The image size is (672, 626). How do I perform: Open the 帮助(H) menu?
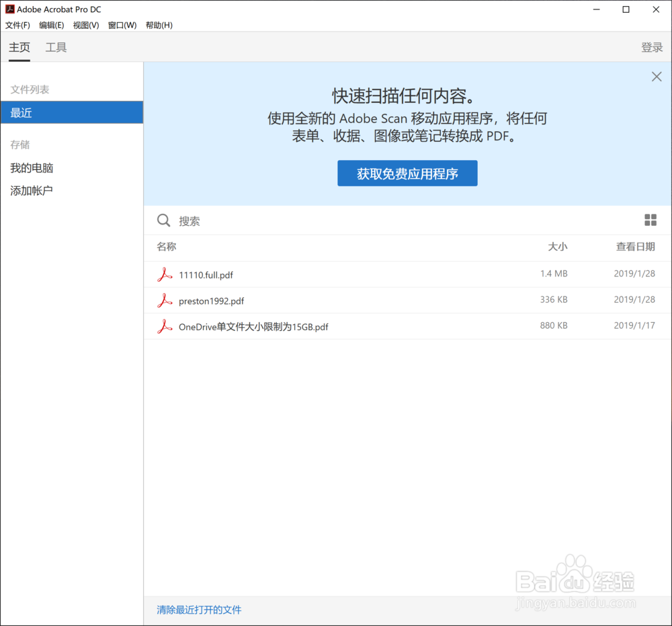[x=159, y=26]
